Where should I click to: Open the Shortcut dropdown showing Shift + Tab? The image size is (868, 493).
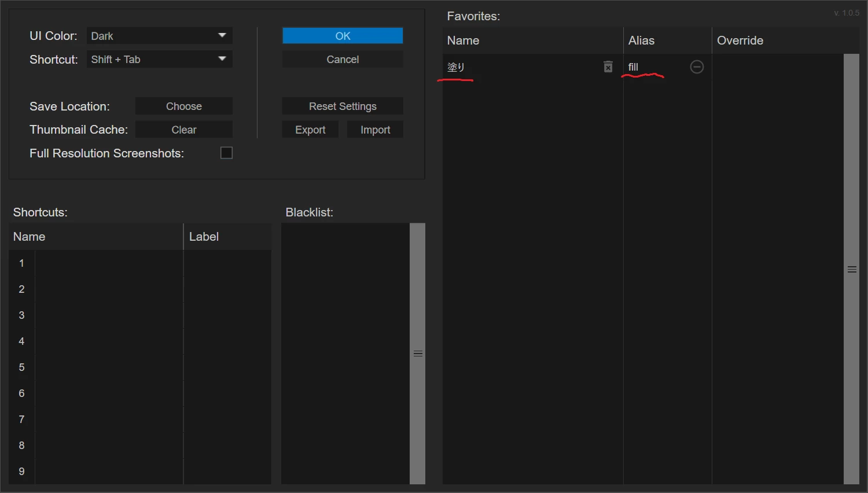[160, 59]
